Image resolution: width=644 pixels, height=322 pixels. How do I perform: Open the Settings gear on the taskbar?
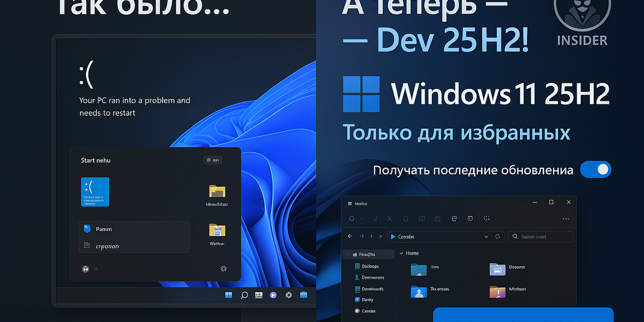289,295
